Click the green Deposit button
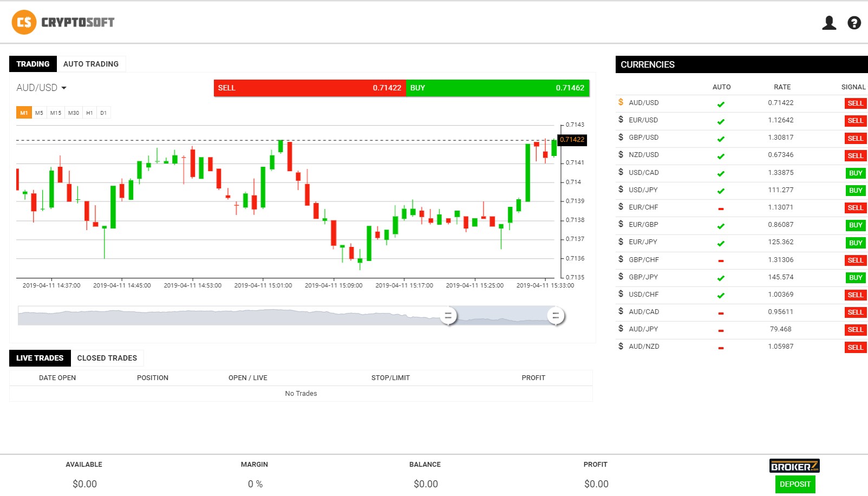Image resolution: width=868 pixels, height=496 pixels. (x=795, y=484)
